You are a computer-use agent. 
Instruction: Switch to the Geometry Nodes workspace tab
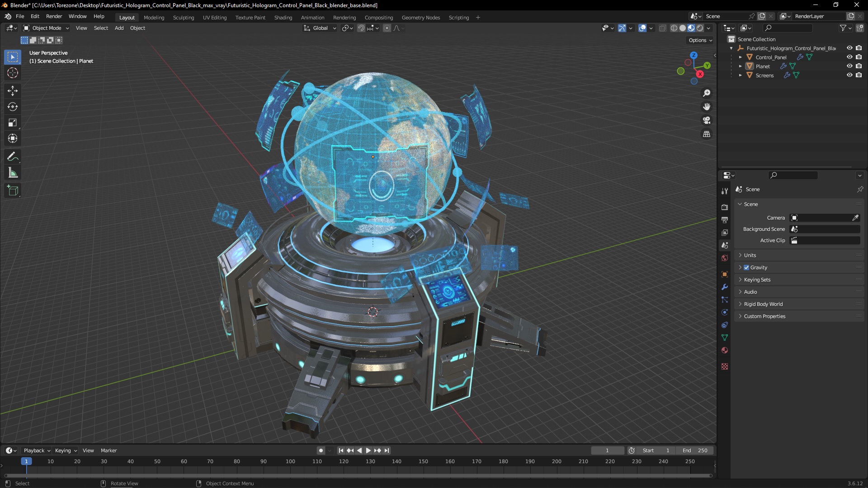(x=420, y=18)
